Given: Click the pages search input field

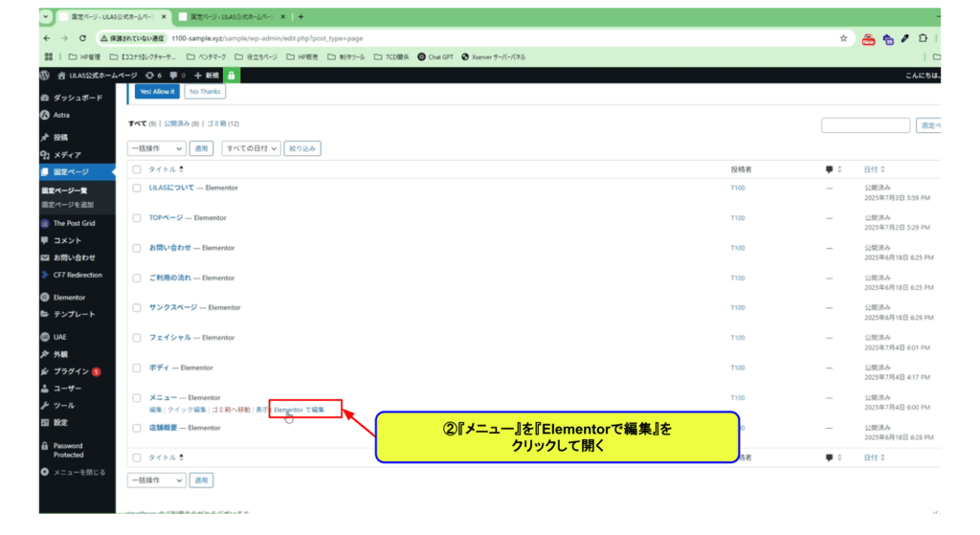Looking at the screenshot, I should (865, 125).
